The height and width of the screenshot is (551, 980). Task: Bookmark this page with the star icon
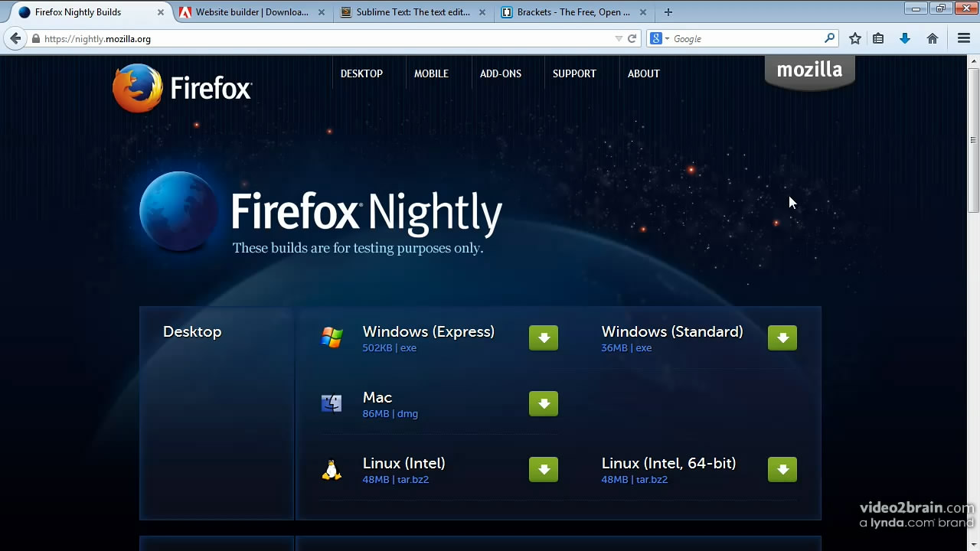click(855, 38)
